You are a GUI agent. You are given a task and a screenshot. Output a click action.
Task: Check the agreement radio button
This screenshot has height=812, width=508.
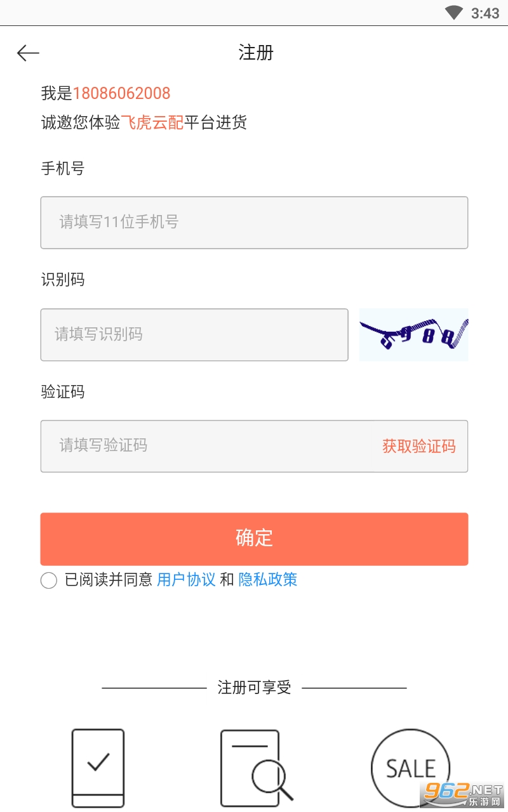(x=49, y=580)
